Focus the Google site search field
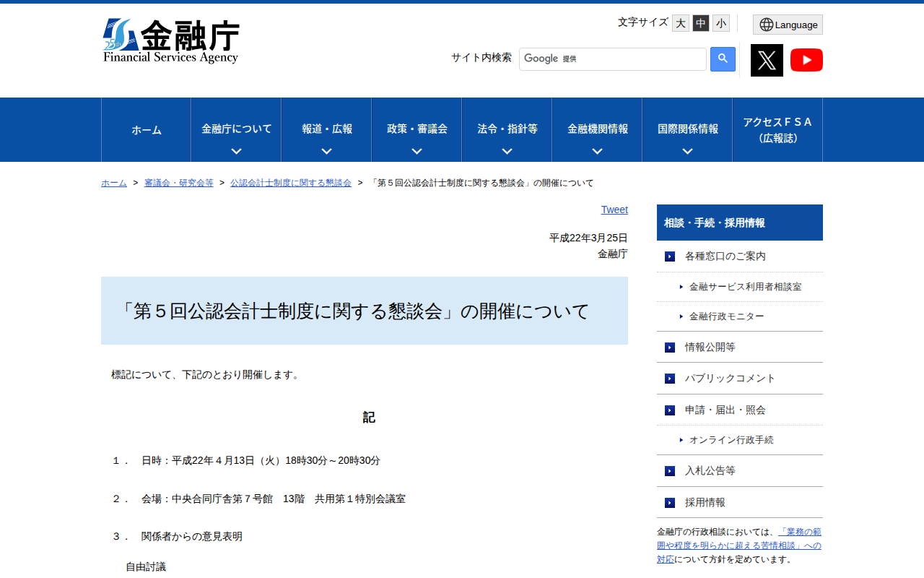Viewport: 924px width, 578px height. (613, 59)
